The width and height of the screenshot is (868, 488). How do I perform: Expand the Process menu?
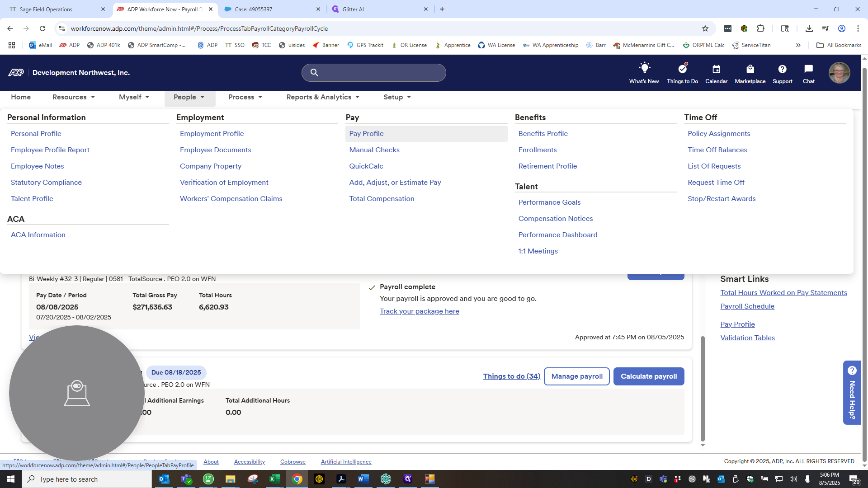click(245, 97)
